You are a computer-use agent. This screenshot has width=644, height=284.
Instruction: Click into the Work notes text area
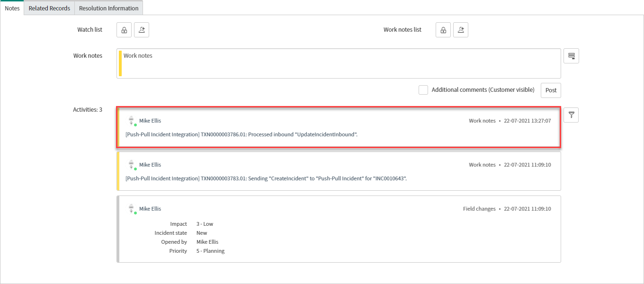coord(339,63)
